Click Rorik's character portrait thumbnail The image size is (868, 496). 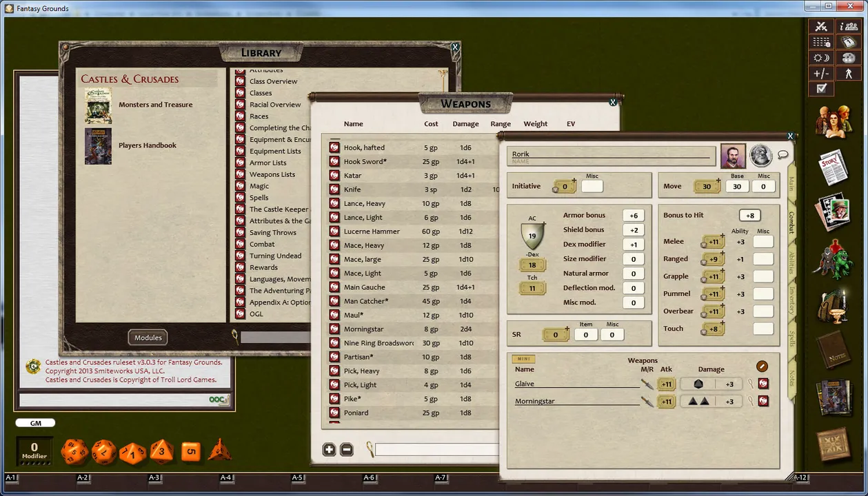tap(734, 156)
